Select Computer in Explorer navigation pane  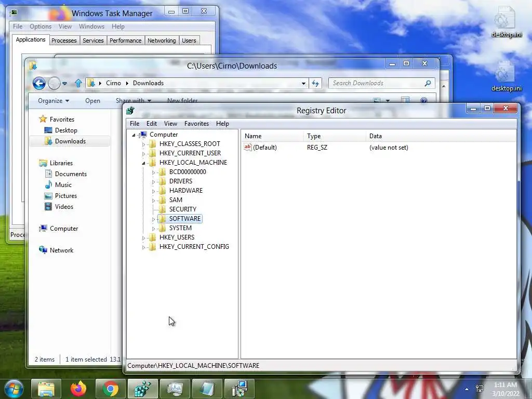[64, 229]
